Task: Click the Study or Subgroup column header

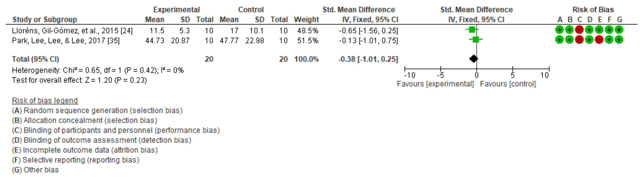Action: tap(45, 20)
